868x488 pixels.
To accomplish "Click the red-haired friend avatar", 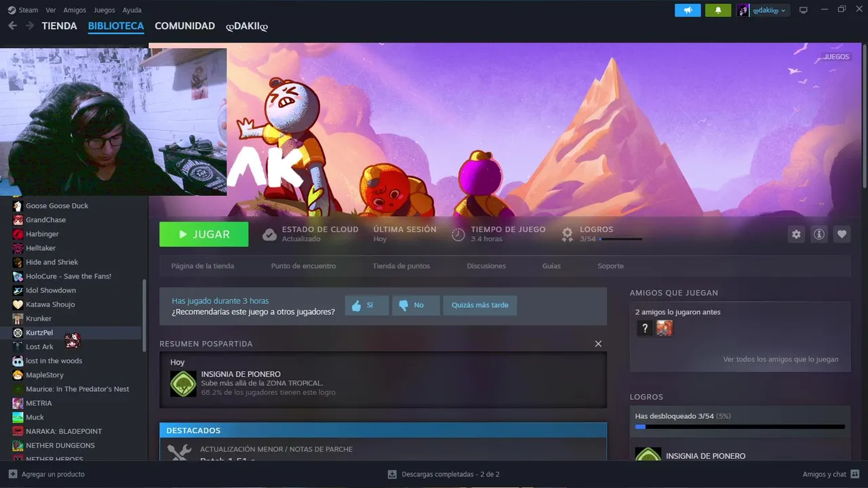I will 665,328.
